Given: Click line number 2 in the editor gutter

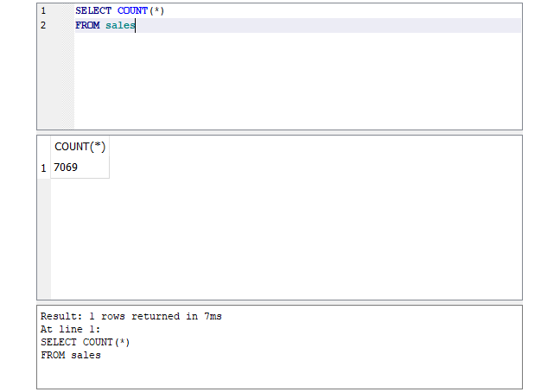Looking at the screenshot, I should [x=43, y=26].
